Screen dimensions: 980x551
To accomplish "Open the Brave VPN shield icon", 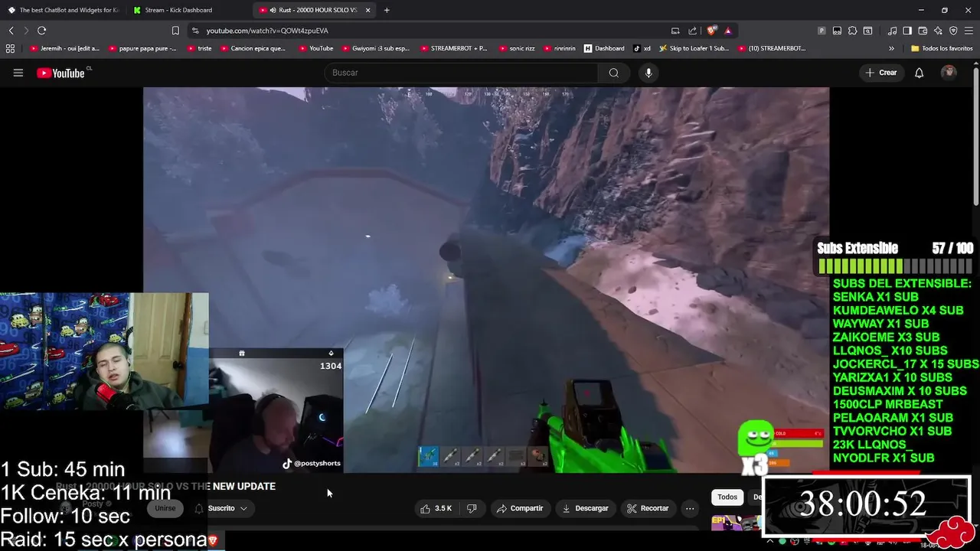I will (x=953, y=31).
